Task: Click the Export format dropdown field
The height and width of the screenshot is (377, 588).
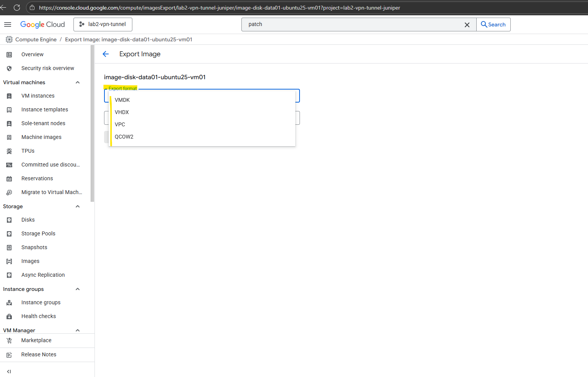Action: (202, 96)
